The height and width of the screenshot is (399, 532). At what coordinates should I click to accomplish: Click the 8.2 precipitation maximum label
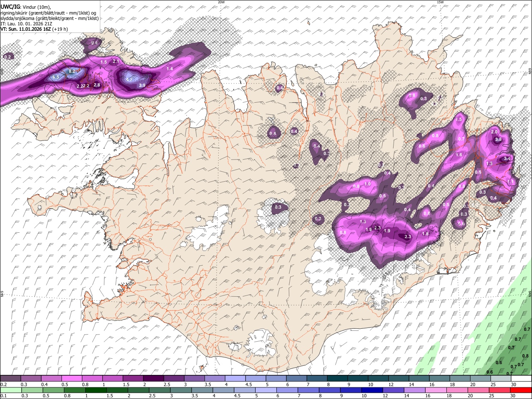(72, 71)
